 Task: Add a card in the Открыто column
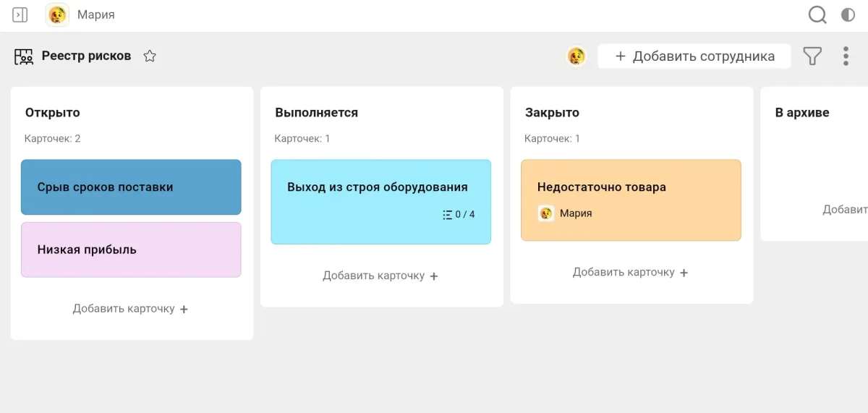[130, 309]
